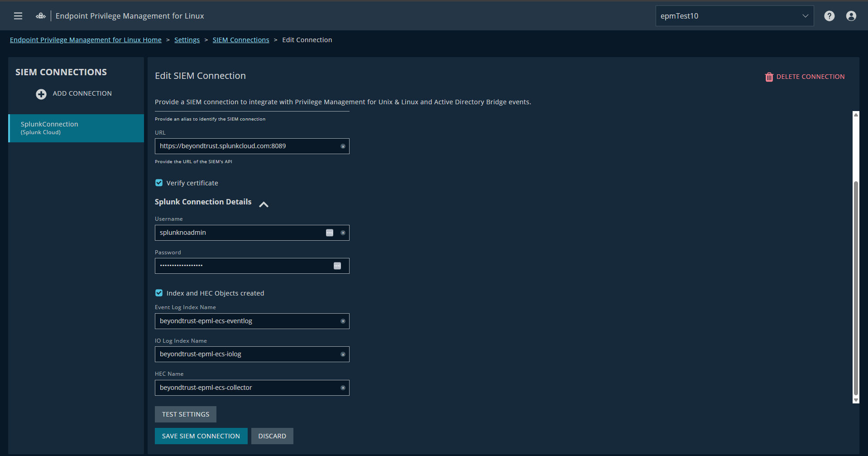Click the form's vertical scrollbar thumb
Viewport: 868px width, 456px height.
[x=856, y=288]
